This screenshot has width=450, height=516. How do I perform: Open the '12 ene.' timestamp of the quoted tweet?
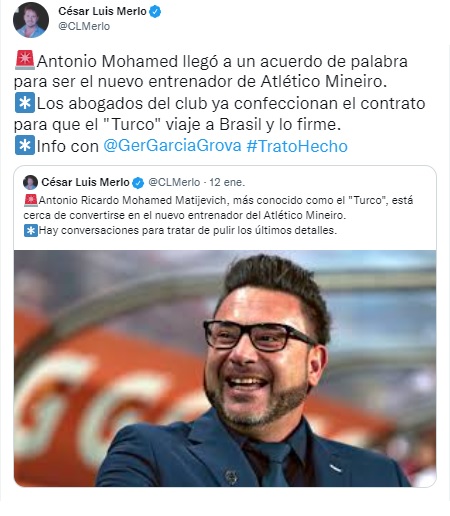227,182
